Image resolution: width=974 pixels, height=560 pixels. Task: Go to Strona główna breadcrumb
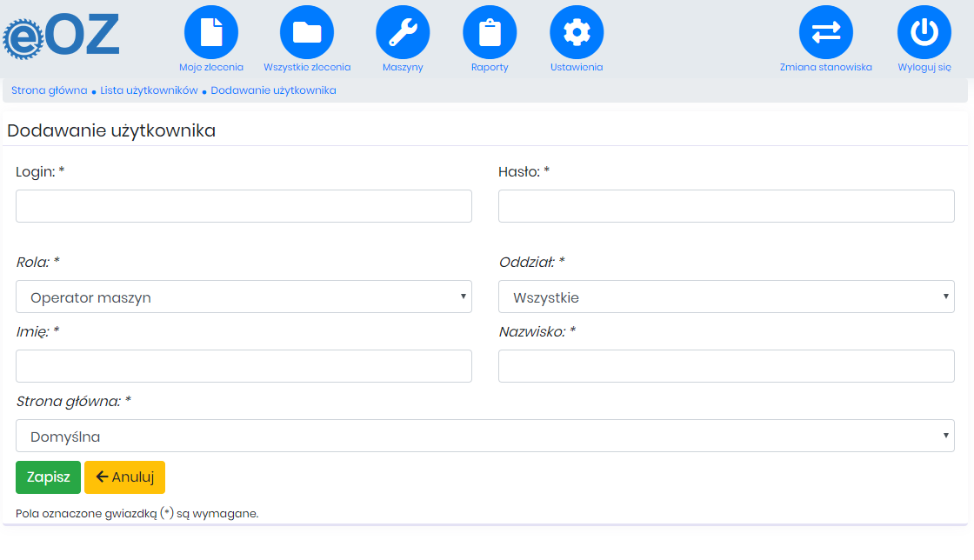point(49,90)
